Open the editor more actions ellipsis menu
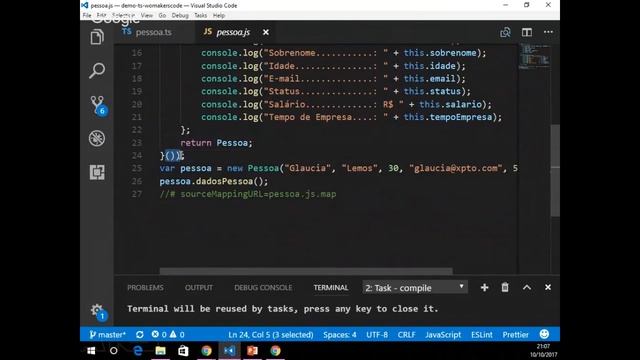The width and height of the screenshot is (640, 360). [x=548, y=32]
